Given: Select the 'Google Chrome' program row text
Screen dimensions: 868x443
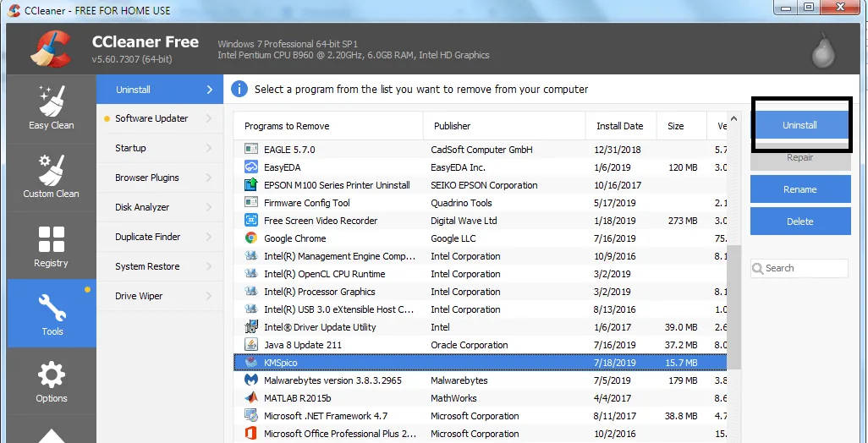Looking at the screenshot, I should [295, 238].
